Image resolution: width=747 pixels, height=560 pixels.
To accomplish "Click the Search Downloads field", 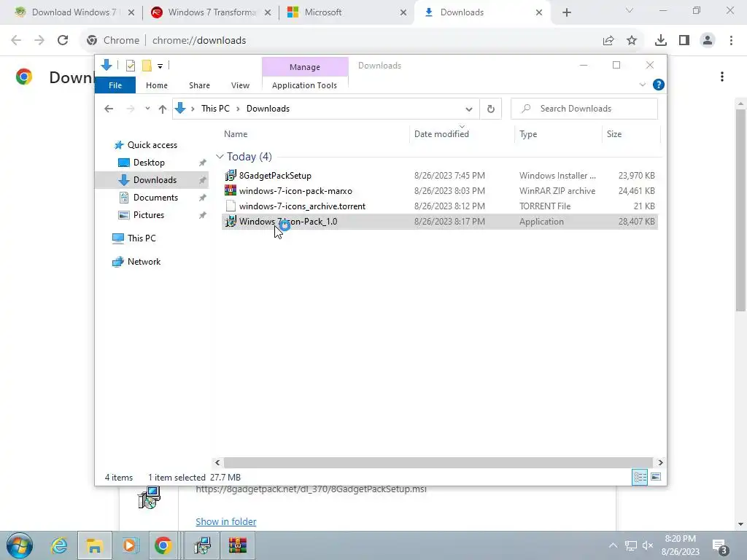I will (x=584, y=109).
